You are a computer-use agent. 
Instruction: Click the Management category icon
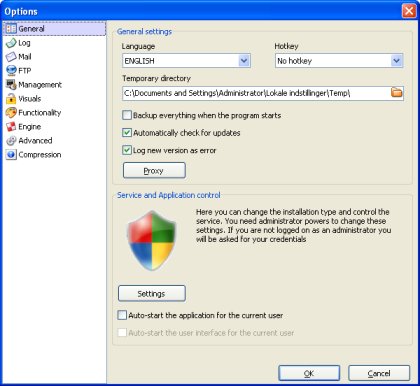tap(11, 85)
